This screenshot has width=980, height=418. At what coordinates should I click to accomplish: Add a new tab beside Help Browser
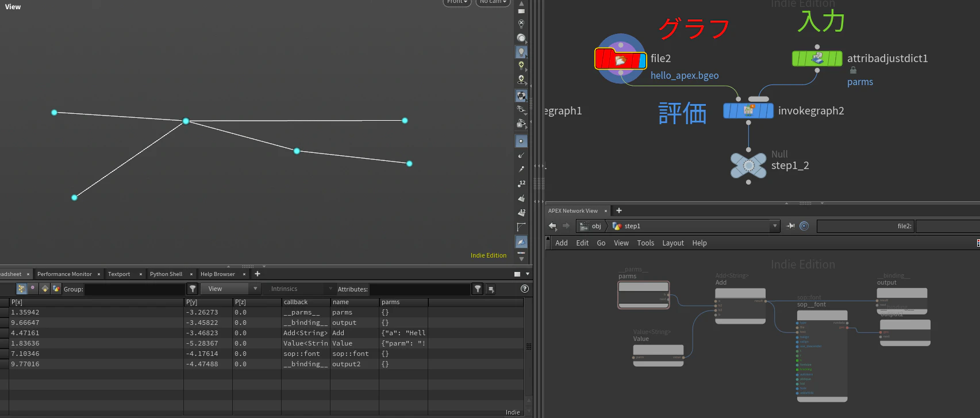[258, 274]
